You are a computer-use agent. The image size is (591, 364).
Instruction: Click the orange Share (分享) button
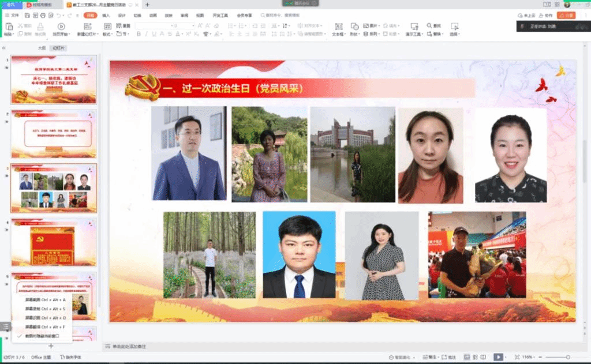[568, 16]
